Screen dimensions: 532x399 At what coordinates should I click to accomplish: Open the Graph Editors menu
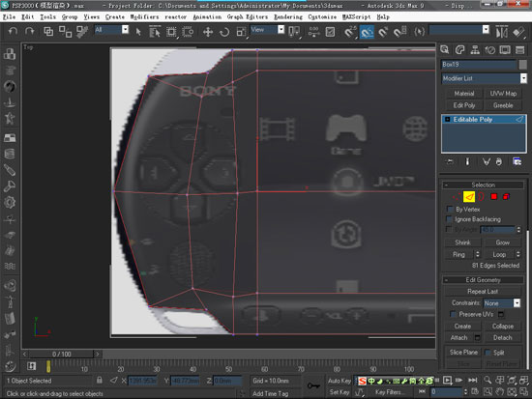(x=248, y=16)
